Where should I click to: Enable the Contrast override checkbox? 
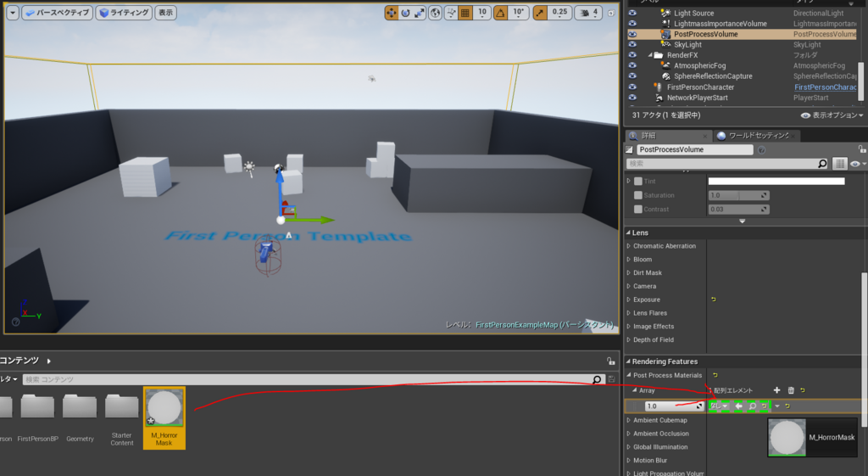tap(638, 209)
